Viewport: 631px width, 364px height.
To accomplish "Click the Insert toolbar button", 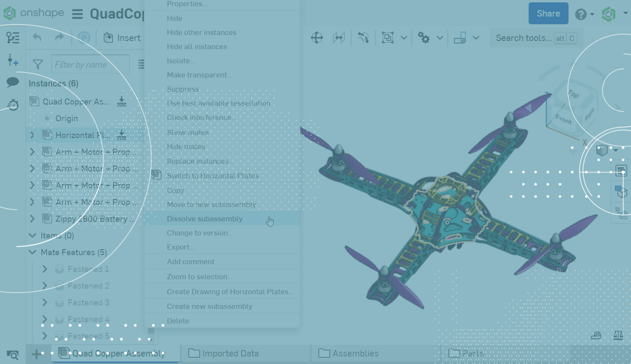I will click(x=122, y=38).
